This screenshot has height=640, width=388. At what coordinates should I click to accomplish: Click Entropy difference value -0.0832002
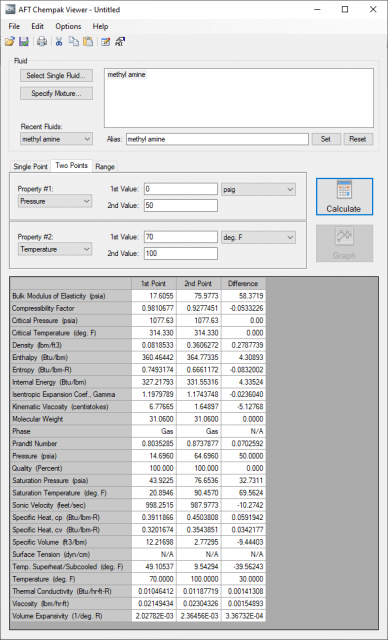click(244, 370)
